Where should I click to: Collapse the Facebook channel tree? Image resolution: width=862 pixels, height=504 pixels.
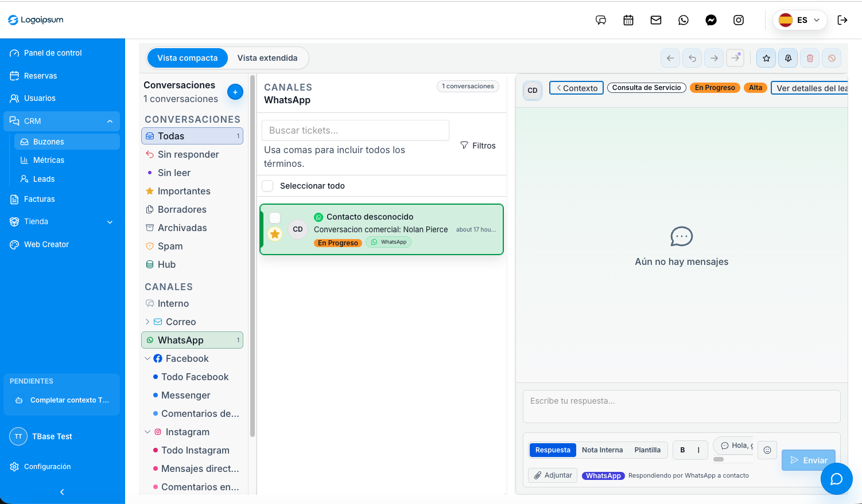pos(147,358)
